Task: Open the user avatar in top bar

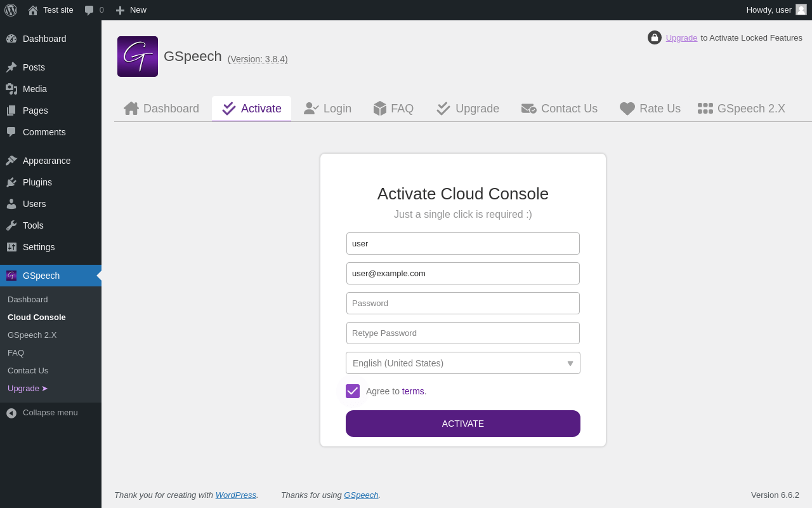Action: point(801,10)
